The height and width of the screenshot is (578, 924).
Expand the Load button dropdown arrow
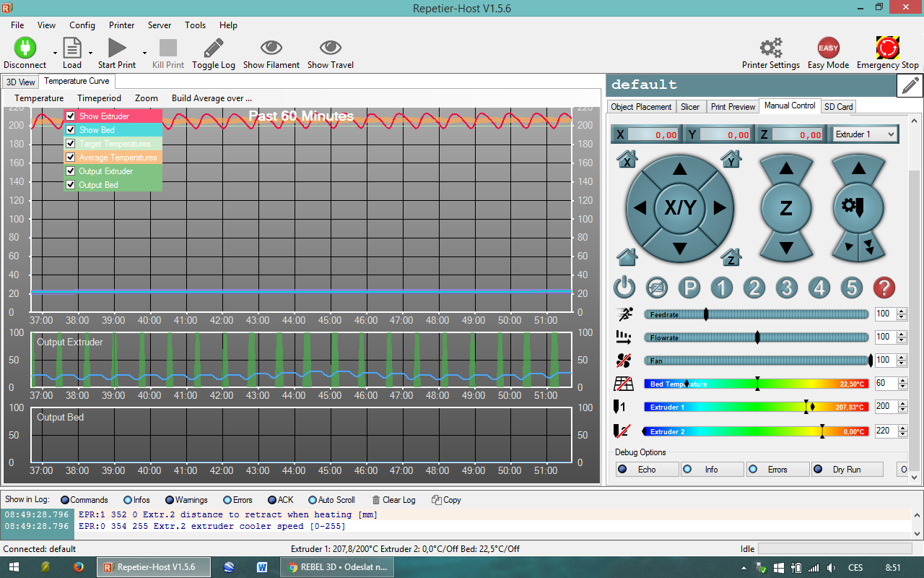90,53
